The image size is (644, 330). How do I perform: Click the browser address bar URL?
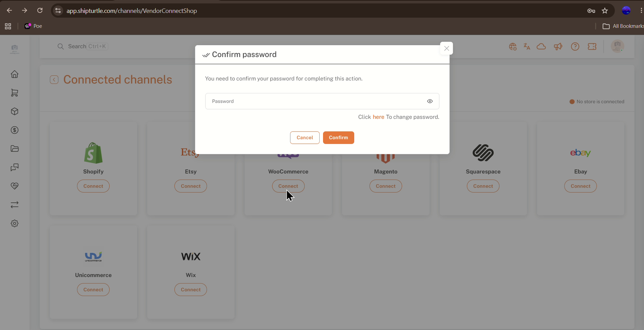(x=132, y=11)
